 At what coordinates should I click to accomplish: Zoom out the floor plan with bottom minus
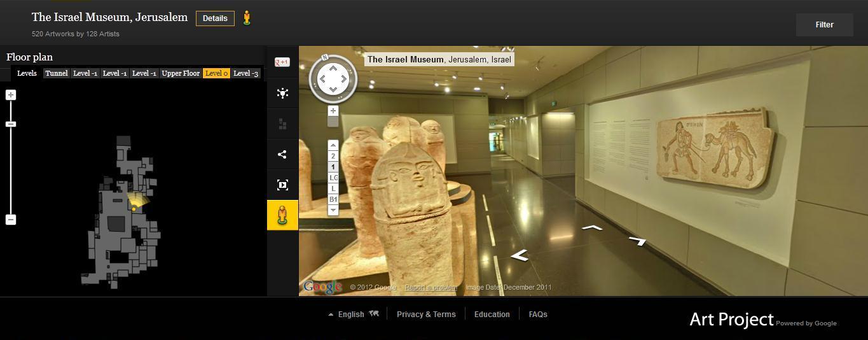point(11,220)
